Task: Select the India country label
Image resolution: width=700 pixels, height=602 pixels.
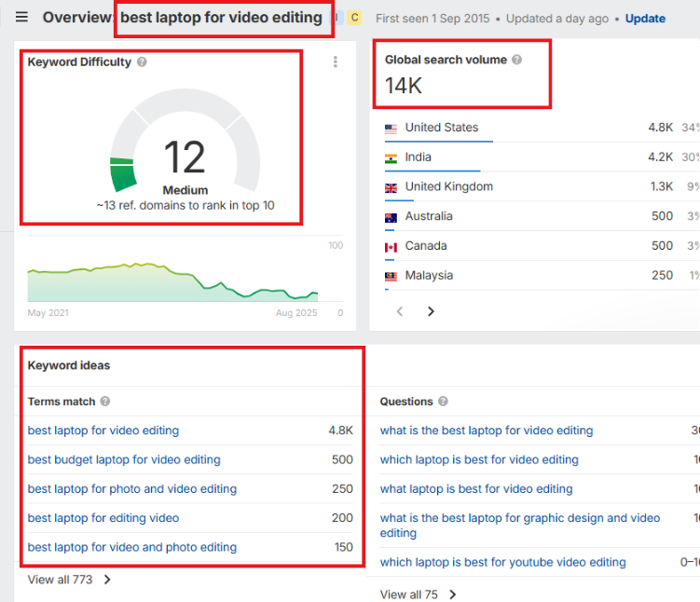Action: point(418,157)
